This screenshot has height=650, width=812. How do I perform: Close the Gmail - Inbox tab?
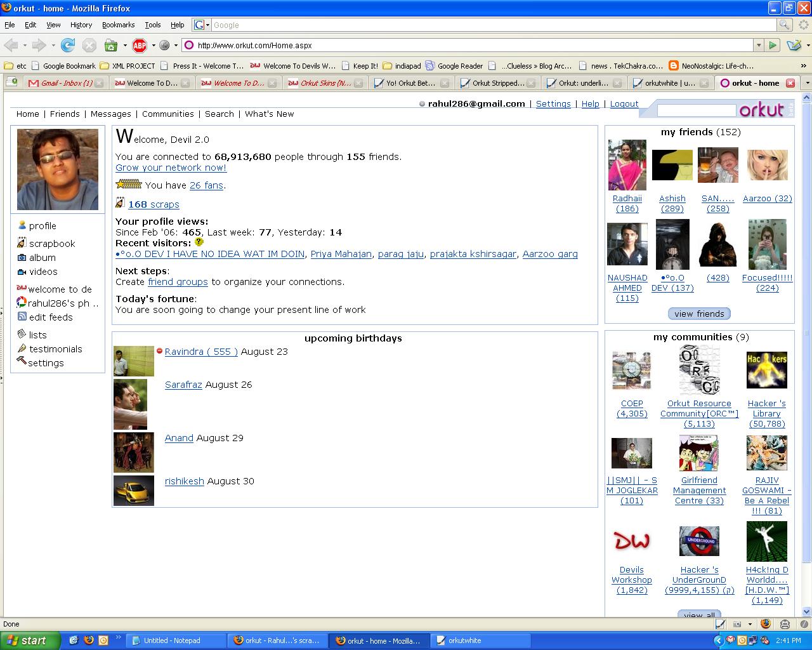[x=99, y=83]
